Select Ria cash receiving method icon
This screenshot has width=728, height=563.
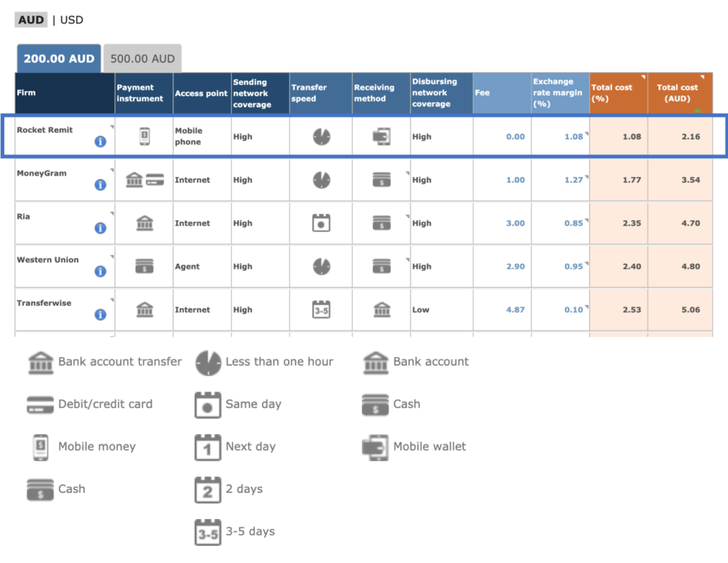pos(382,222)
